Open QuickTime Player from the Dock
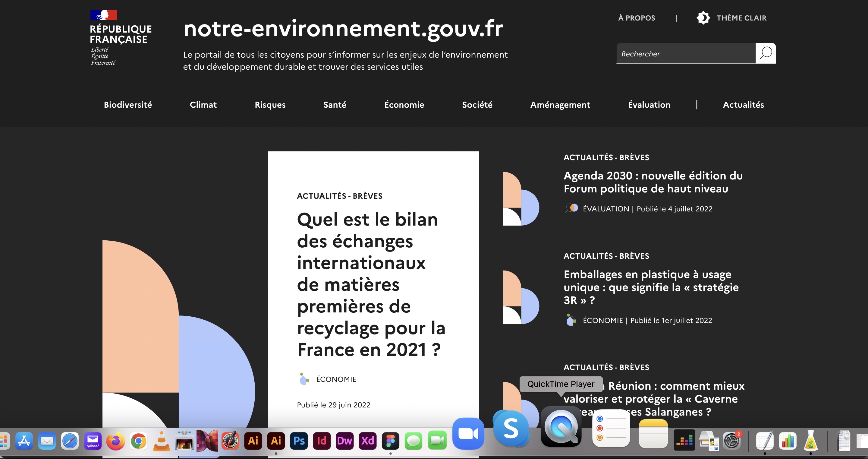 (x=561, y=427)
